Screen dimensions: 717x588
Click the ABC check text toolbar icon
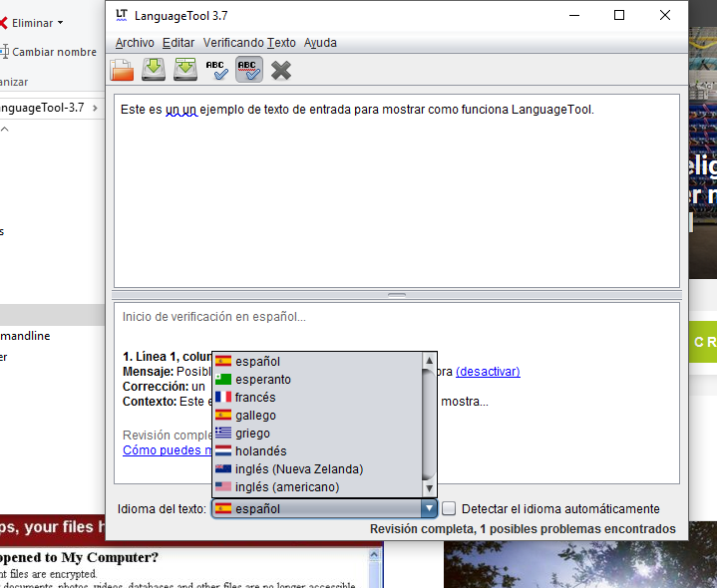[216, 71]
